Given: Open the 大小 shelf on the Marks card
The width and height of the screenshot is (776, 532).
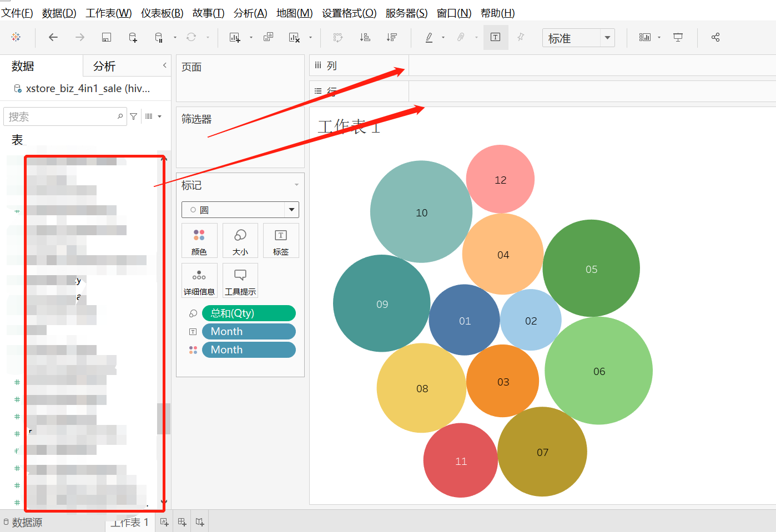Looking at the screenshot, I should click(240, 240).
